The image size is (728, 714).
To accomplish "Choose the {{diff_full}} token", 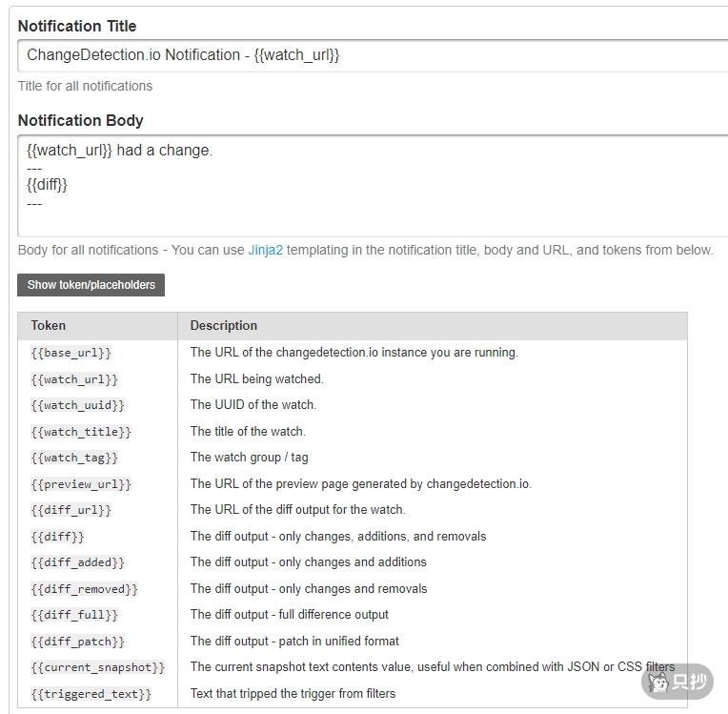I will click(74, 615).
